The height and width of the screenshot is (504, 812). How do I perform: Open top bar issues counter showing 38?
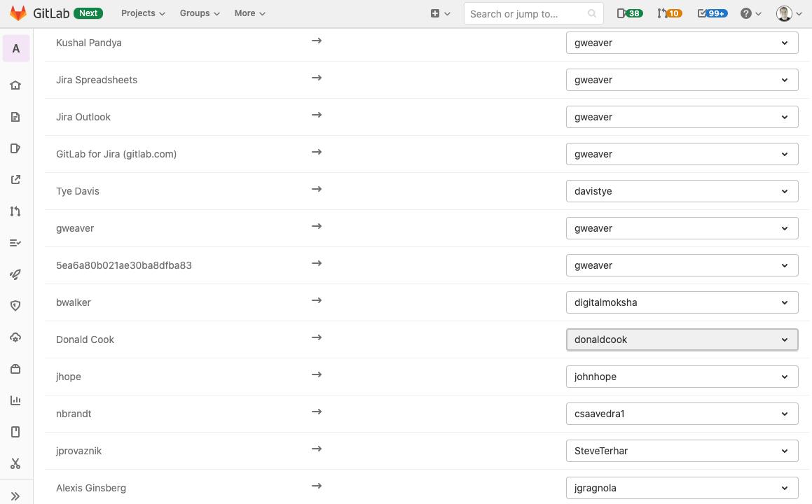[629, 13]
